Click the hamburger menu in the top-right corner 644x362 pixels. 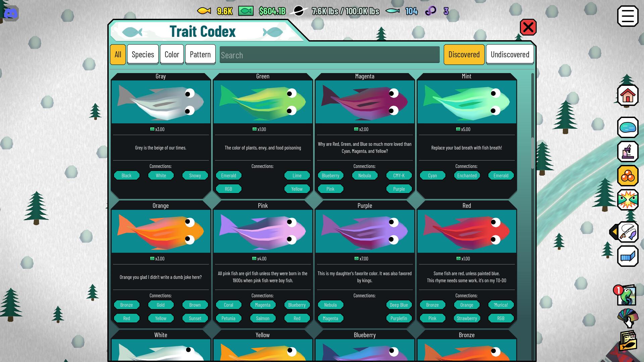(x=628, y=15)
